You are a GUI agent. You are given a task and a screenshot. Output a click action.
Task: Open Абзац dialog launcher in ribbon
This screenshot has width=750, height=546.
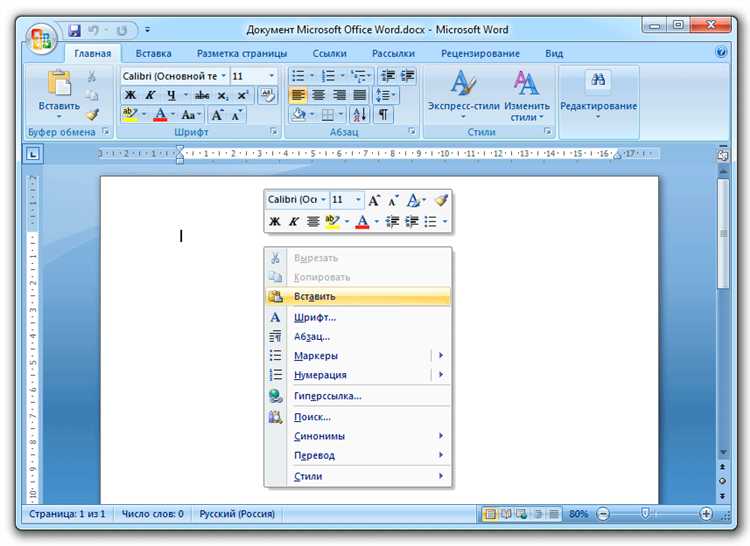(x=412, y=131)
